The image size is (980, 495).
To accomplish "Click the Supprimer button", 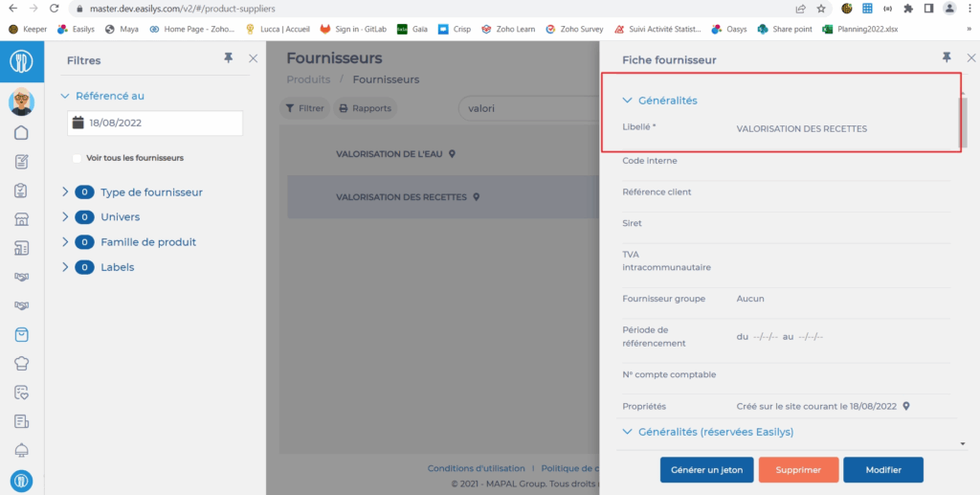I will point(798,470).
